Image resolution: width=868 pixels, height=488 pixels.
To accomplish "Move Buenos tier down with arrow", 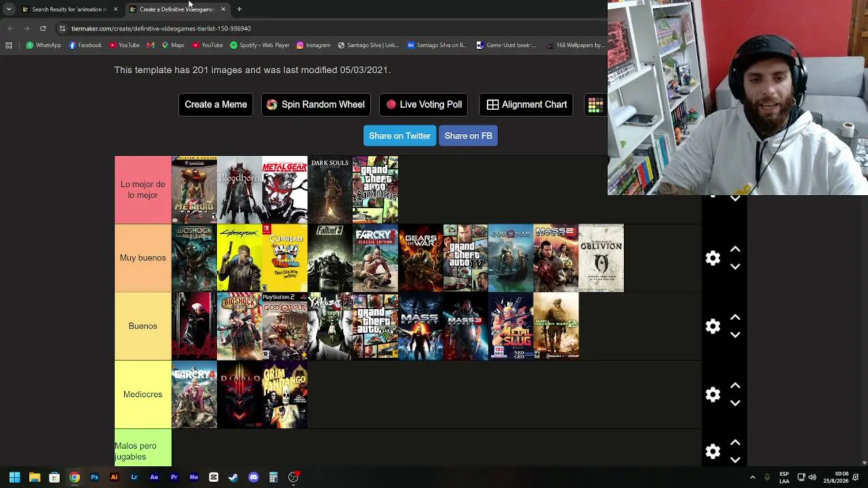I will 735,334.
